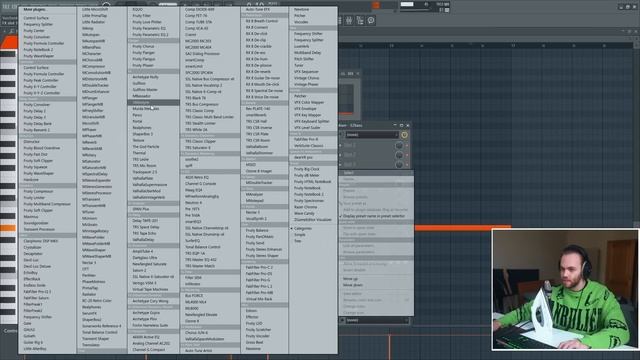Switch plugin list to Simple view

(300, 235)
